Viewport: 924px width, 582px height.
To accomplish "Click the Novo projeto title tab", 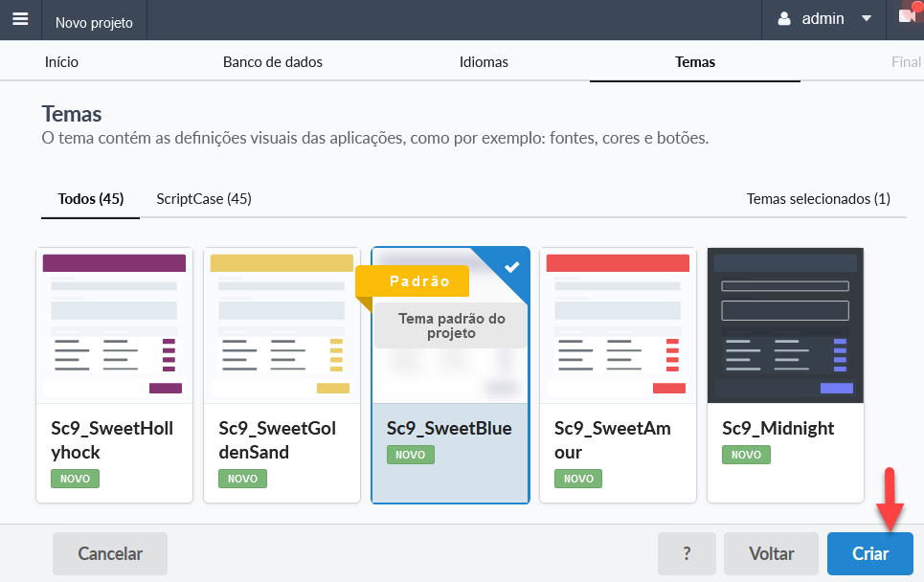I will (94, 22).
